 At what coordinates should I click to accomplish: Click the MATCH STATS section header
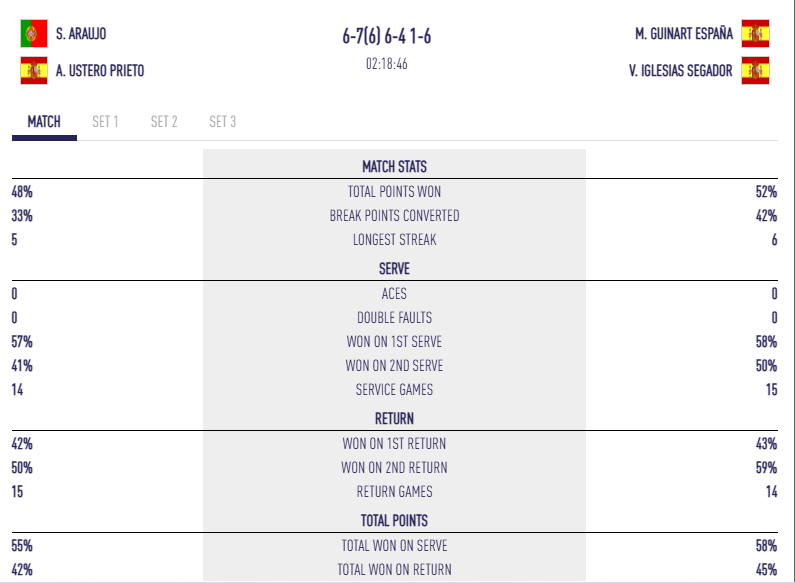(x=394, y=167)
